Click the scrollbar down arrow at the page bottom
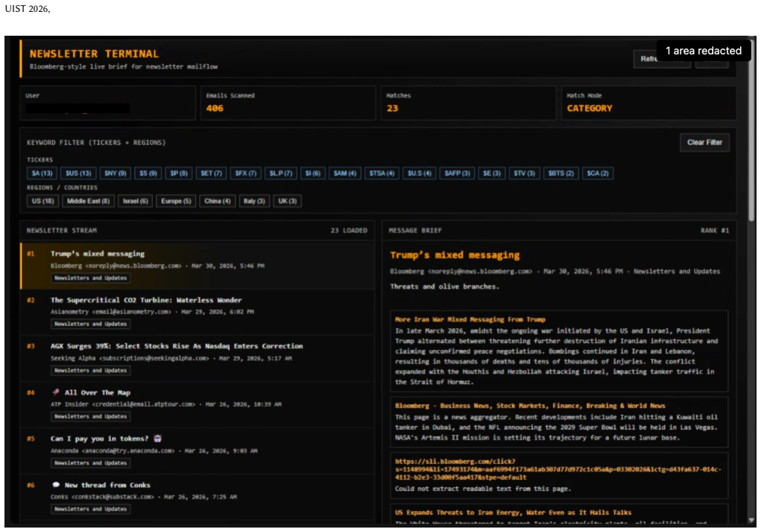 point(752,520)
